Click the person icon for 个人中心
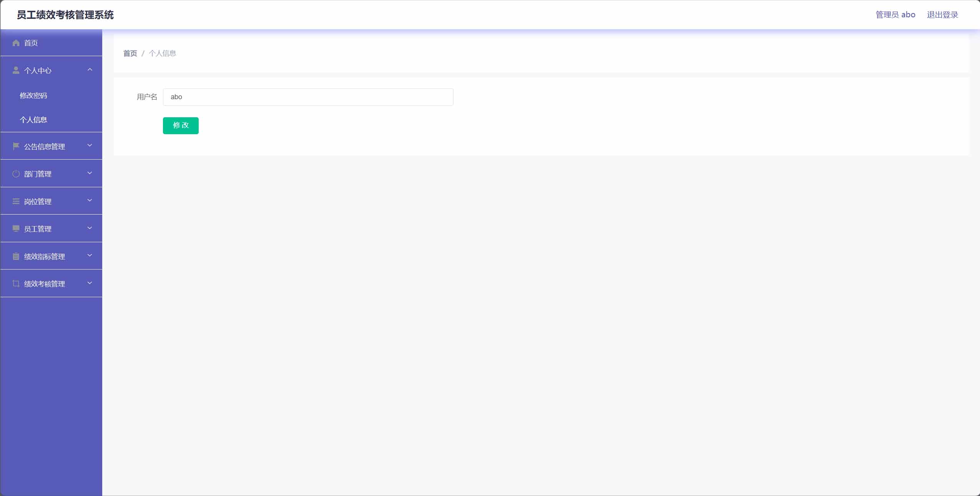Screen dimensions: 980x496 click(x=16, y=70)
